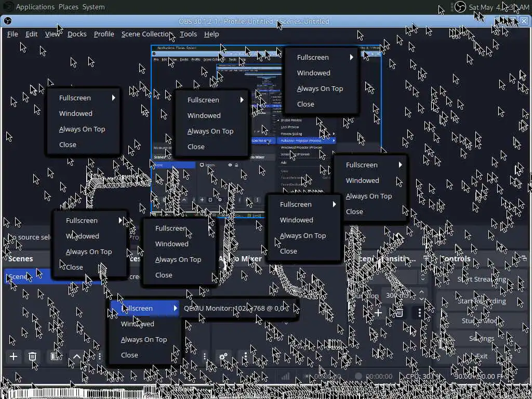Viewport: 532px width, 399px height.
Task: Remove transition using its trash icon
Action: click(399, 313)
